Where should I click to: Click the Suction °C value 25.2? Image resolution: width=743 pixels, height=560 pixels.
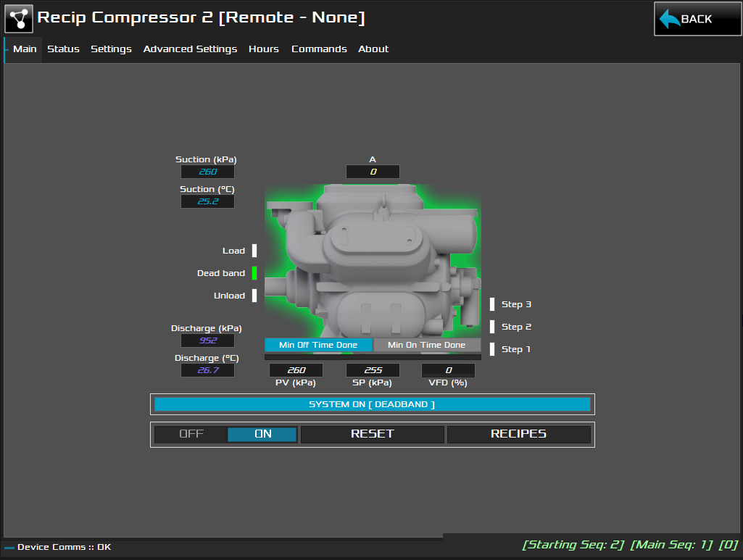[x=207, y=201]
